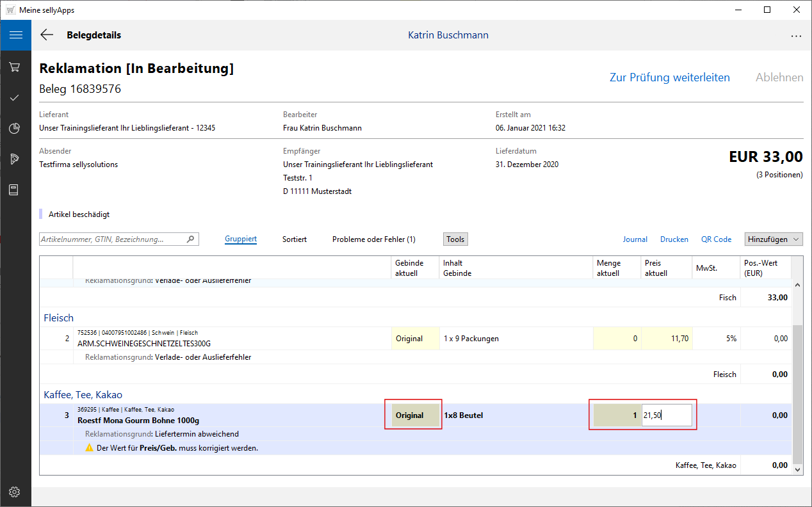
Task: Expand the Hinzufügen dropdown
Action: click(774, 239)
